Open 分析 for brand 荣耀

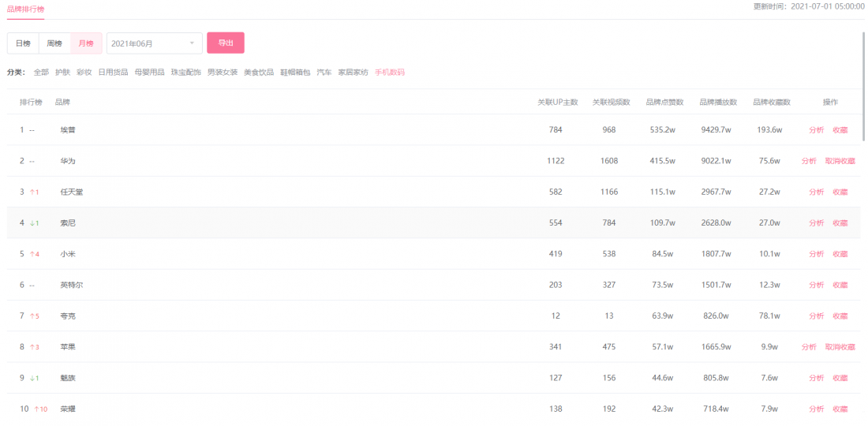pos(816,409)
